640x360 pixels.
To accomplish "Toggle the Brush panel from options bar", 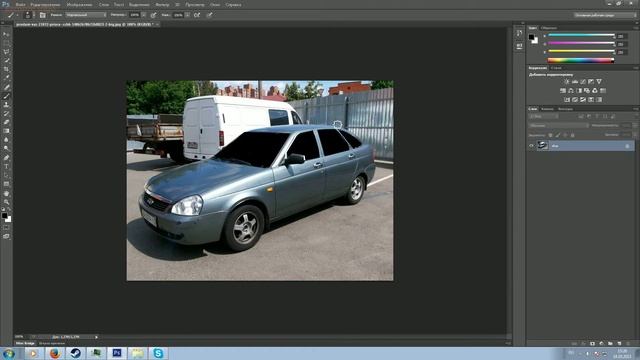I will click(x=42, y=15).
